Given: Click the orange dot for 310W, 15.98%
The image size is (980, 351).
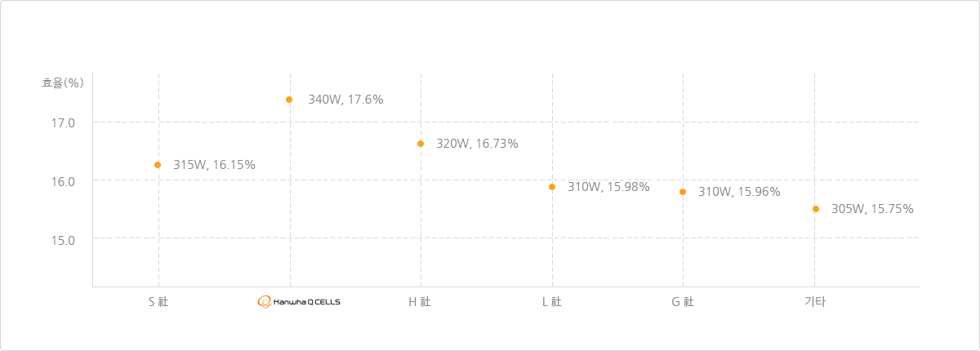Looking at the screenshot, I should pos(552,187).
